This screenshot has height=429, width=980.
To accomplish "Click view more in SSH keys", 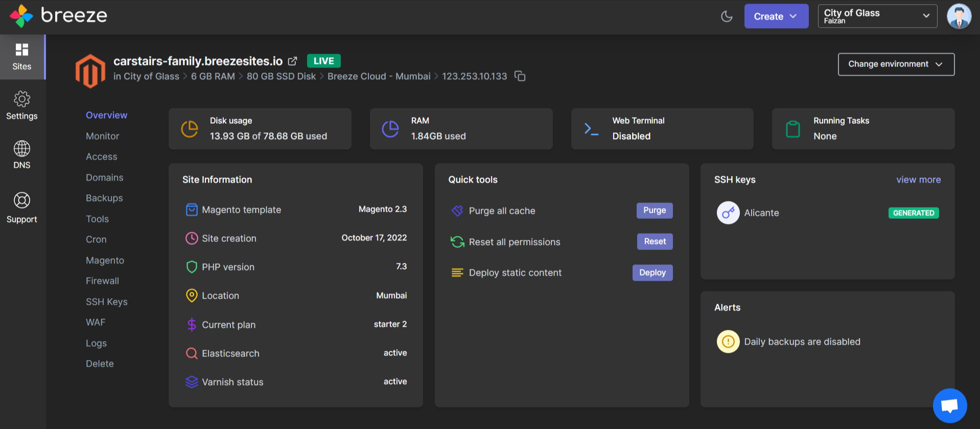I will tap(918, 179).
